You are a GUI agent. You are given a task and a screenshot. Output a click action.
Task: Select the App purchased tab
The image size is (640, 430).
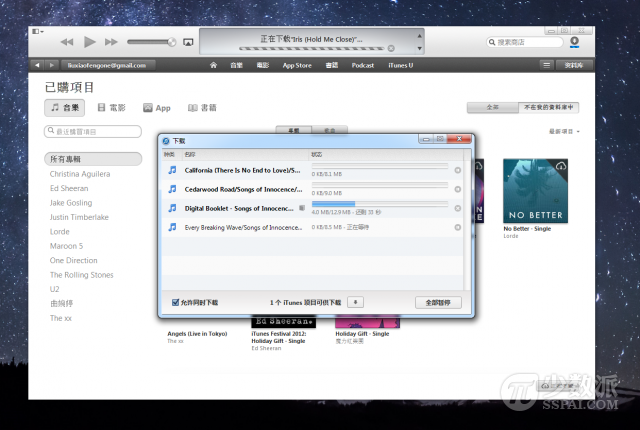pyautogui.click(x=157, y=108)
